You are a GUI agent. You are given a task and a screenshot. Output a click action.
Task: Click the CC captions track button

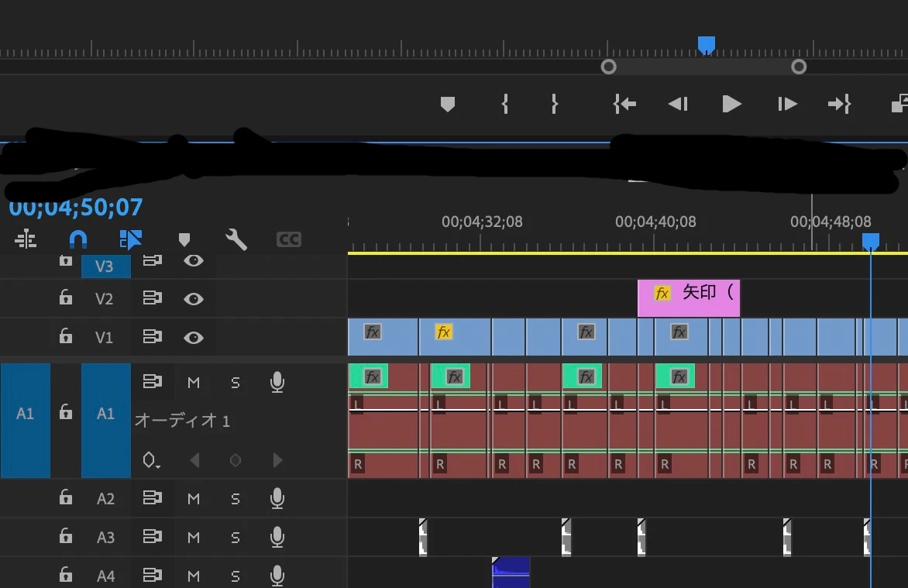pyautogui.click(x=289, y=239)
